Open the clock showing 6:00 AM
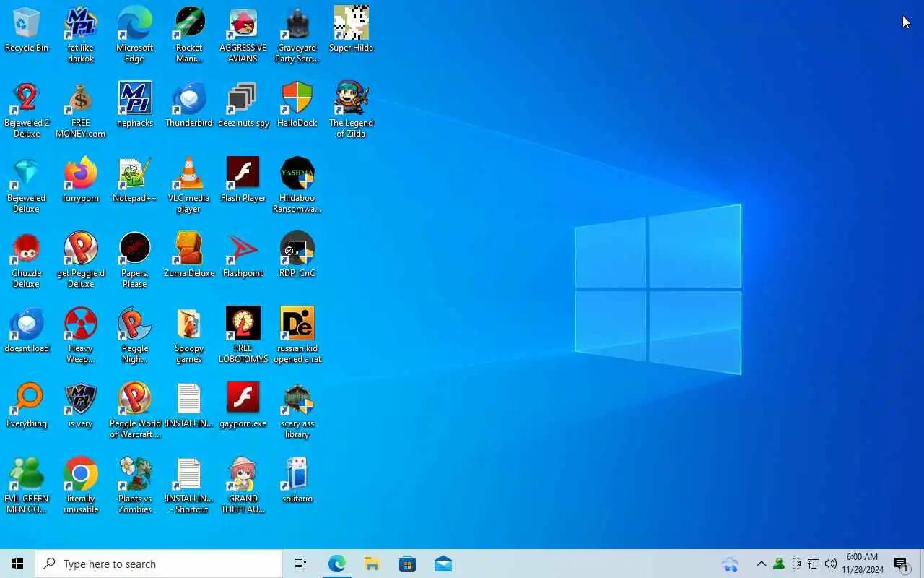The image size is (924, 578). point(863,564)
